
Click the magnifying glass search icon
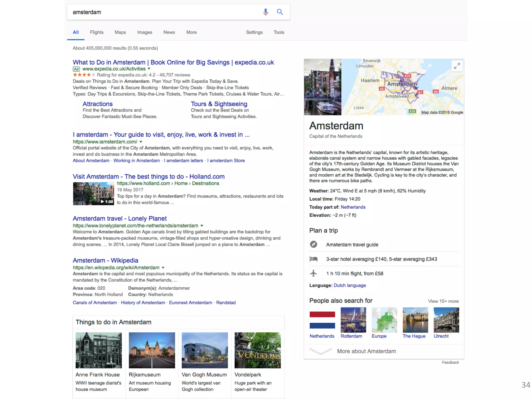280,12
